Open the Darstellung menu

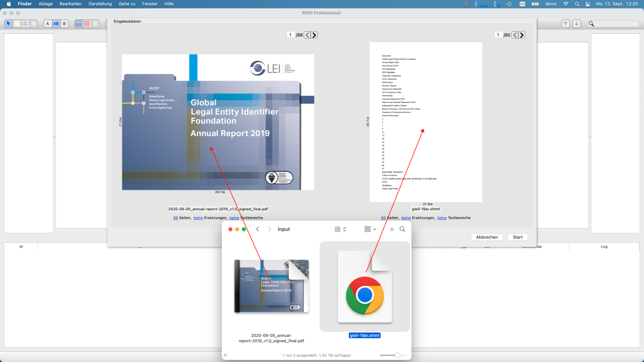[x=100, y=4]
